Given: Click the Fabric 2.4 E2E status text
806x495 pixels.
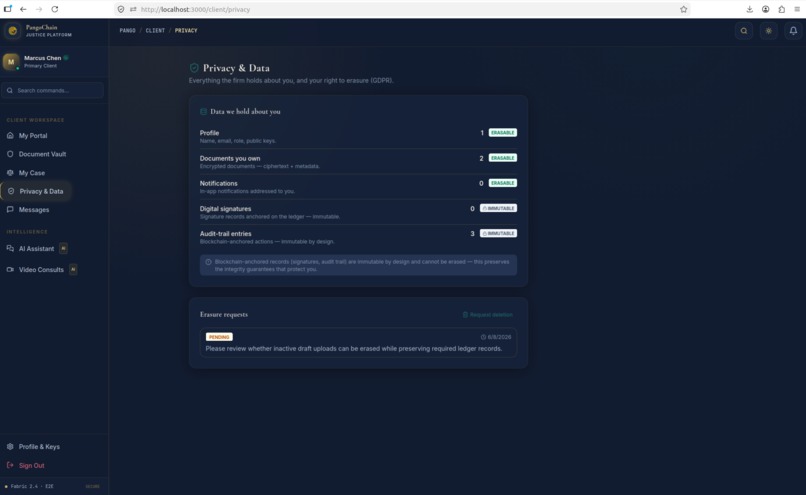Looking at the screenshot, I should (x=32, y=486).
